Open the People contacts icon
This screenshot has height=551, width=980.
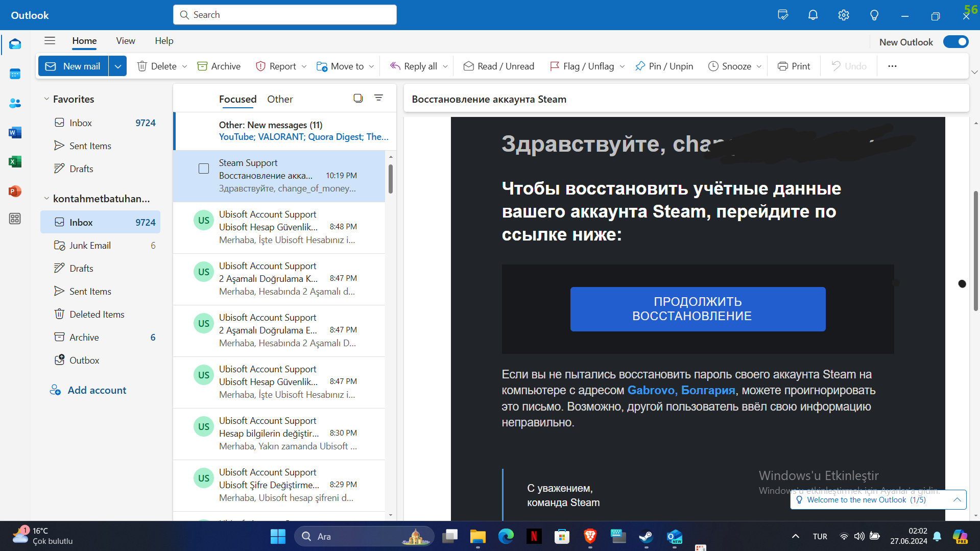(15, 103)
